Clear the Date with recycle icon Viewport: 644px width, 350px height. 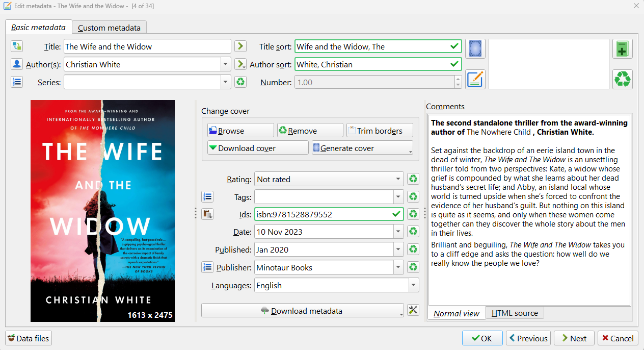coord(413,232)
